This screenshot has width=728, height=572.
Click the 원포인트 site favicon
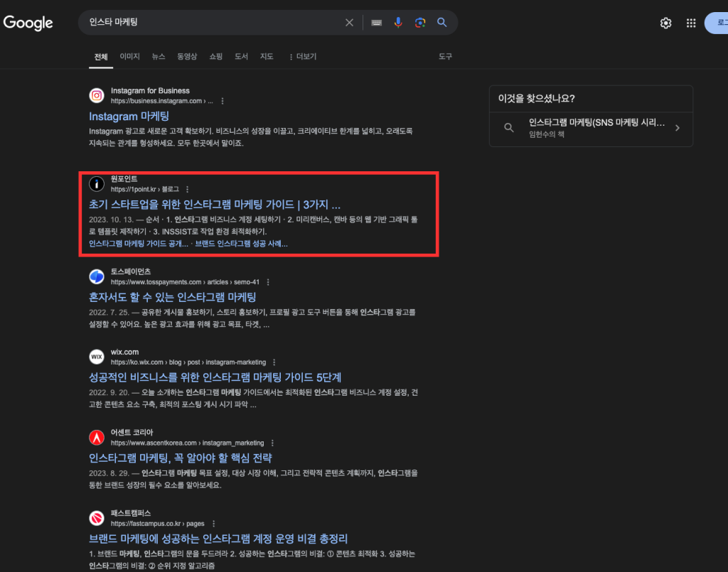coord(96,184)
